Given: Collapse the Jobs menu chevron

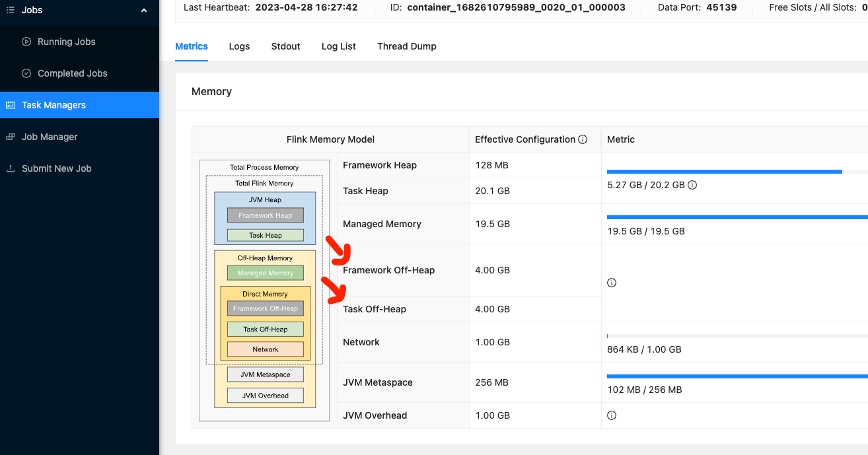Looking at the screenshot, I should (144, 10).
